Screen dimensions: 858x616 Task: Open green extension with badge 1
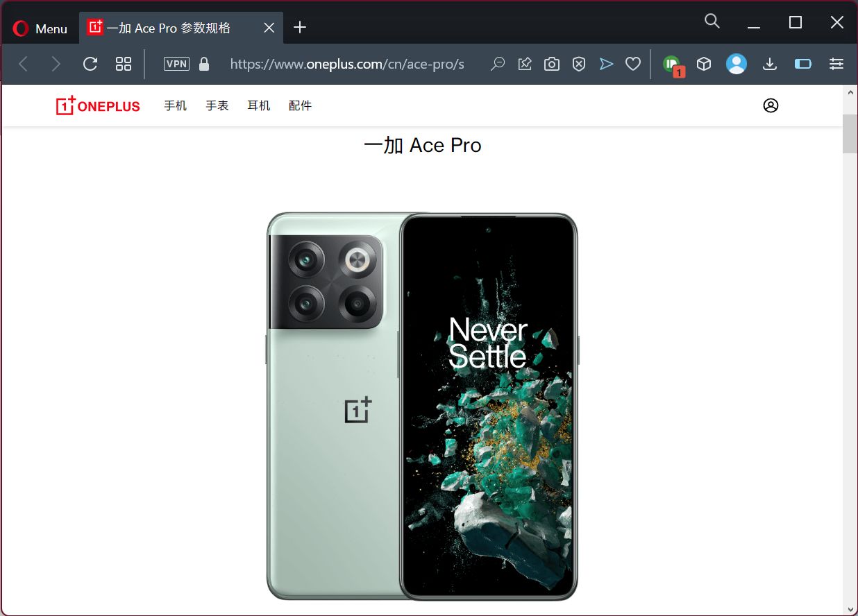(673, 65)
